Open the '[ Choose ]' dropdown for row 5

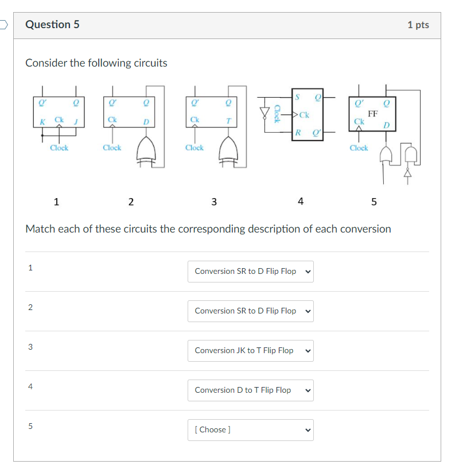point(250,429)
